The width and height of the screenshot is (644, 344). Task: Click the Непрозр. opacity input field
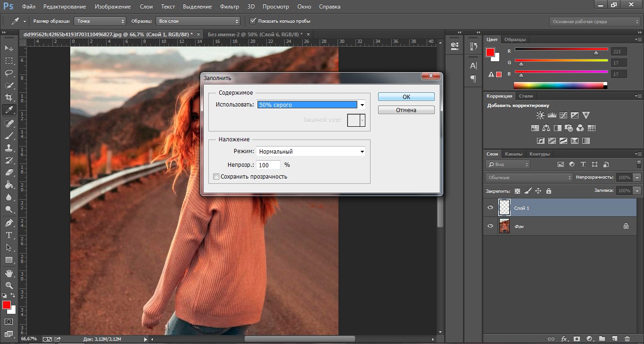pos(268,165)
